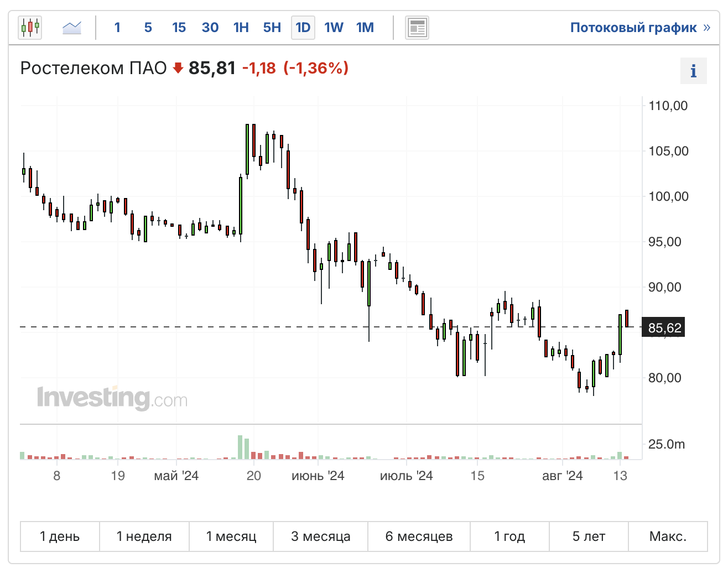Choose the 5H interval

[x=272, y=27]
